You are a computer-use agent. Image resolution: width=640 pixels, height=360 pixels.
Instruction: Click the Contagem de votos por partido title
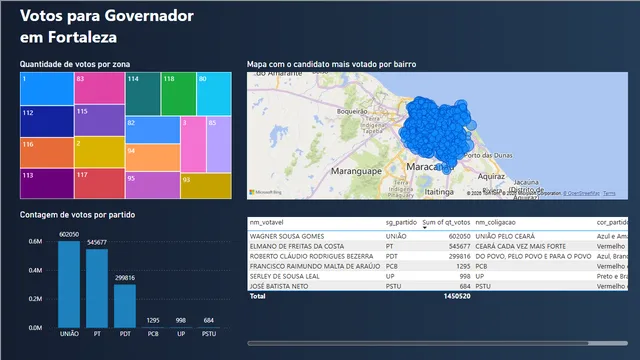click(x=77, y=215)
